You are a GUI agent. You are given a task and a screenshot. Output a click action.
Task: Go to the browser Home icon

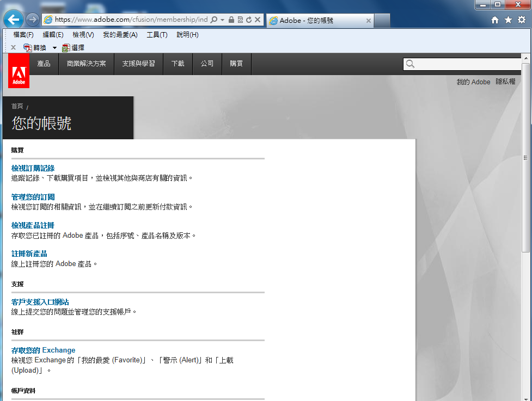point(495,20)
